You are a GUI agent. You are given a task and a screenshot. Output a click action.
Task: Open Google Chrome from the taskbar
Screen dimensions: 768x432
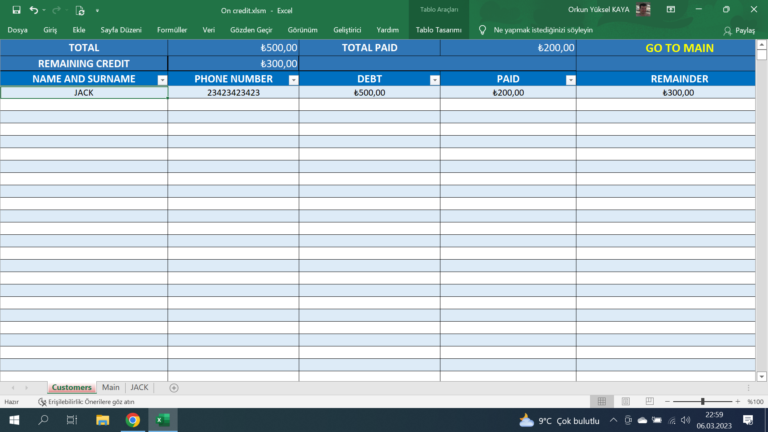132,420
